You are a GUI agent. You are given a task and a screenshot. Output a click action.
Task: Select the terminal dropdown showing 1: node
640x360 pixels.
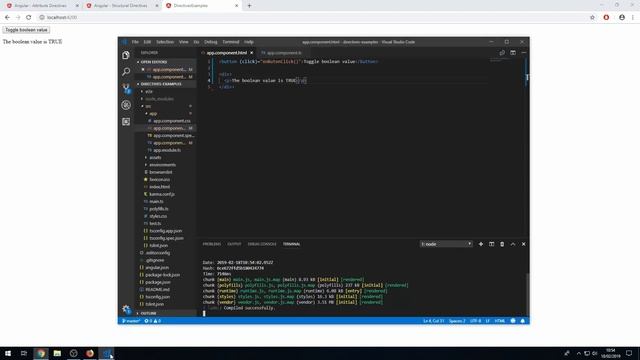[446, 244]
